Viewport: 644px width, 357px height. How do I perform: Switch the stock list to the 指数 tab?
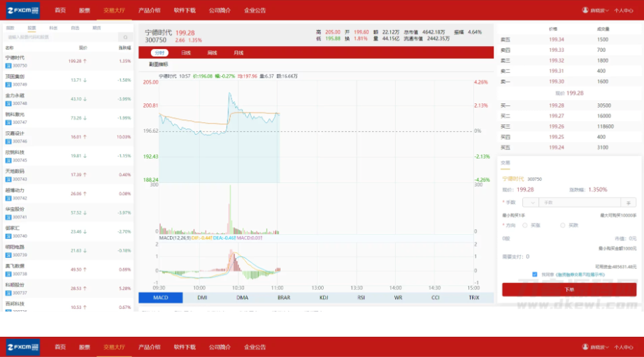10,28
